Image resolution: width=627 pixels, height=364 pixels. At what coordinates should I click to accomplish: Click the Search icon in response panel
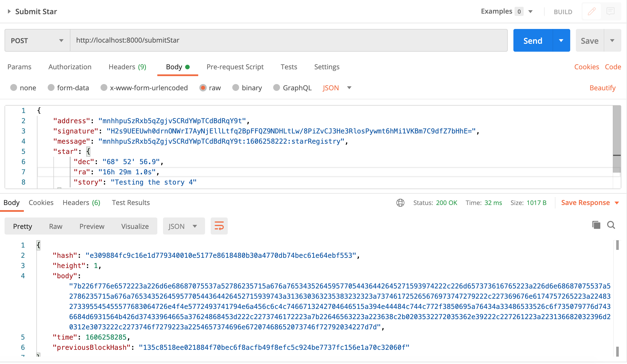point(611,225)
